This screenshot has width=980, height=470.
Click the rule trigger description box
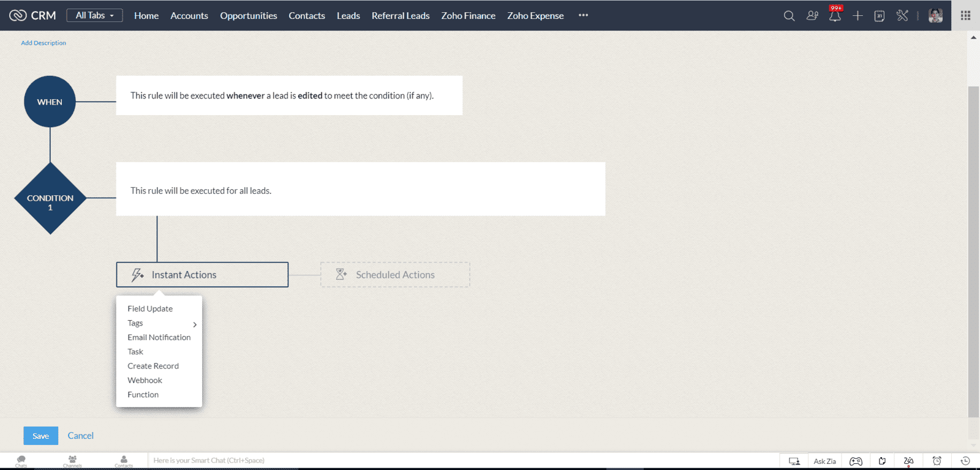coord(289,95)
